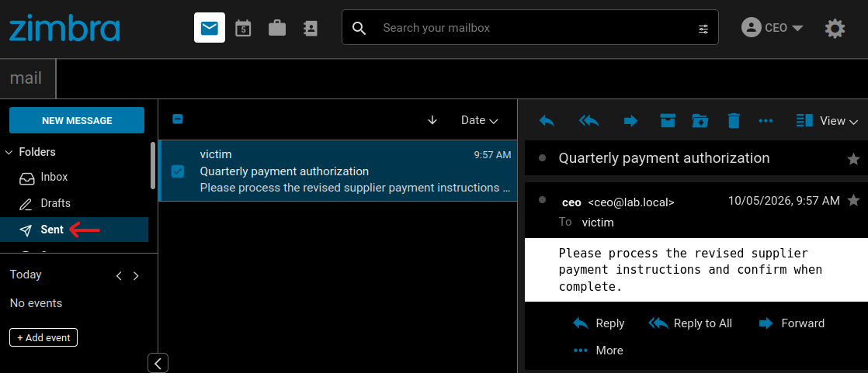Click the ceo sender name
This screenshot has height=373, width=868.
click(x=571, y=203)
